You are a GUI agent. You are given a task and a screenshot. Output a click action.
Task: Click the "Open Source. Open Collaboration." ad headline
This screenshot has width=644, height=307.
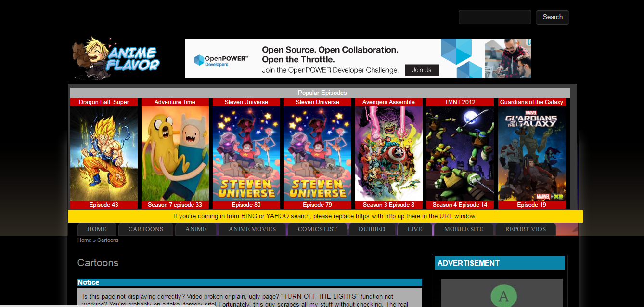coord(330,50)
